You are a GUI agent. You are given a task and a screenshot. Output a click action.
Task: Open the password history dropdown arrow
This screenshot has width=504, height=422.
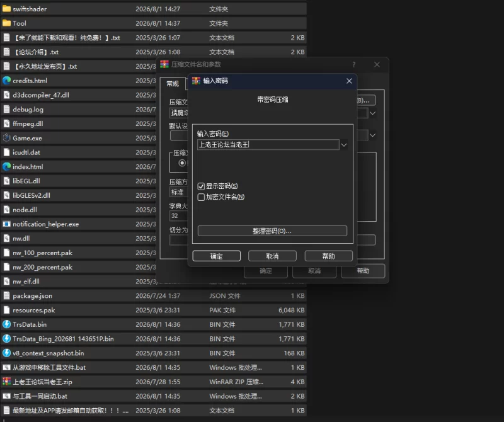(343, 145)
